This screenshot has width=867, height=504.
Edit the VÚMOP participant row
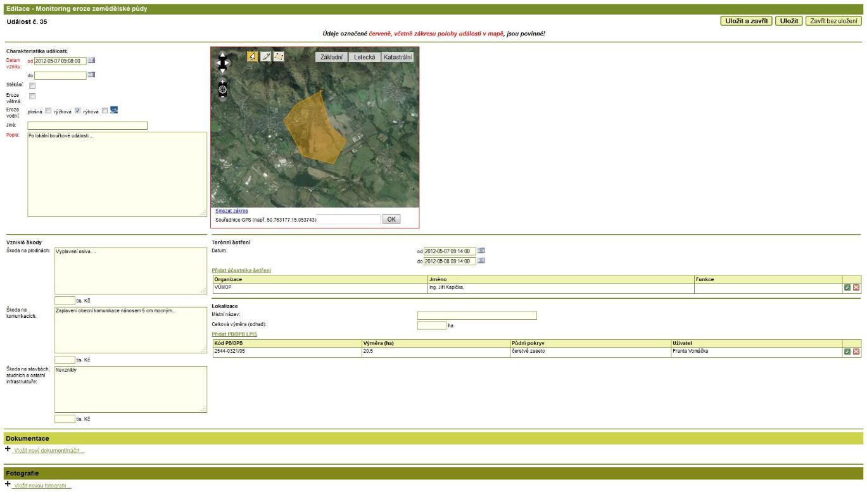click(x=847, y=287)
